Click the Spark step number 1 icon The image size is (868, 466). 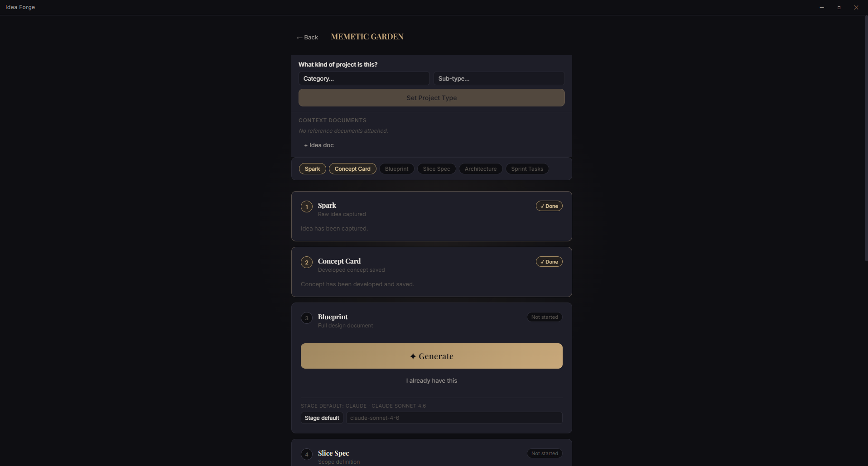[307, 207]
